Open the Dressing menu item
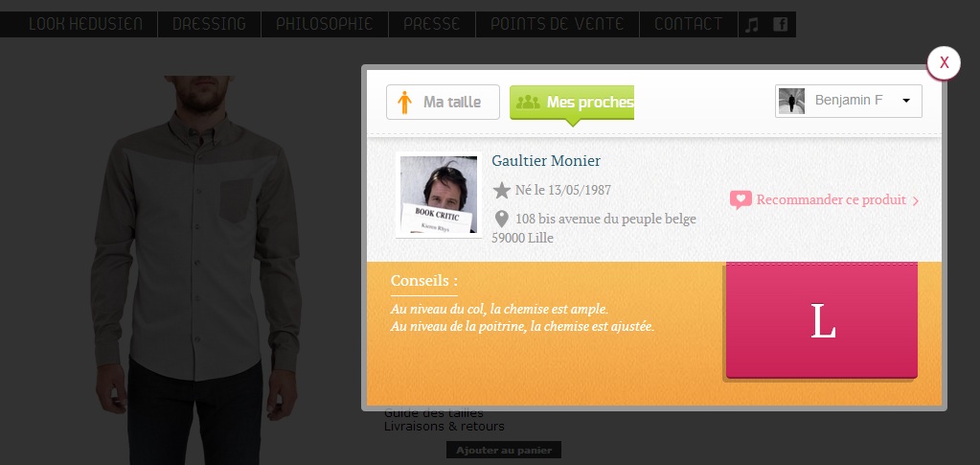The height and width of the screenshot is (465, 980). (x=210, y=24)
